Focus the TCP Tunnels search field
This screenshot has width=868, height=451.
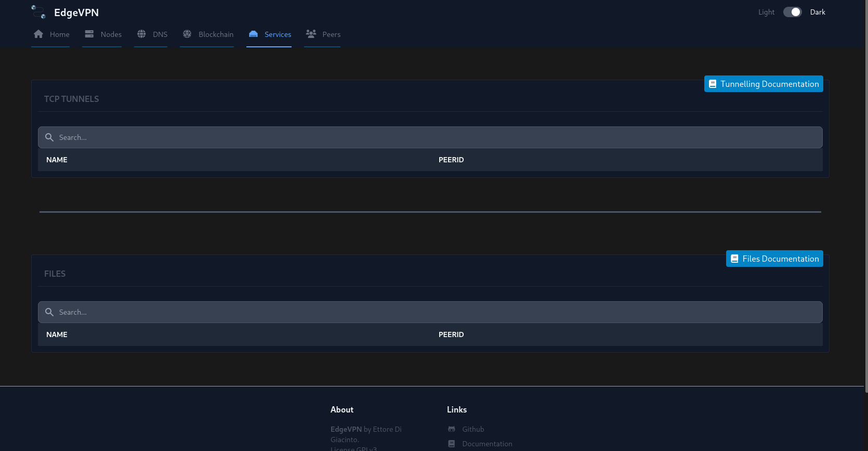(x=430, y=137)
